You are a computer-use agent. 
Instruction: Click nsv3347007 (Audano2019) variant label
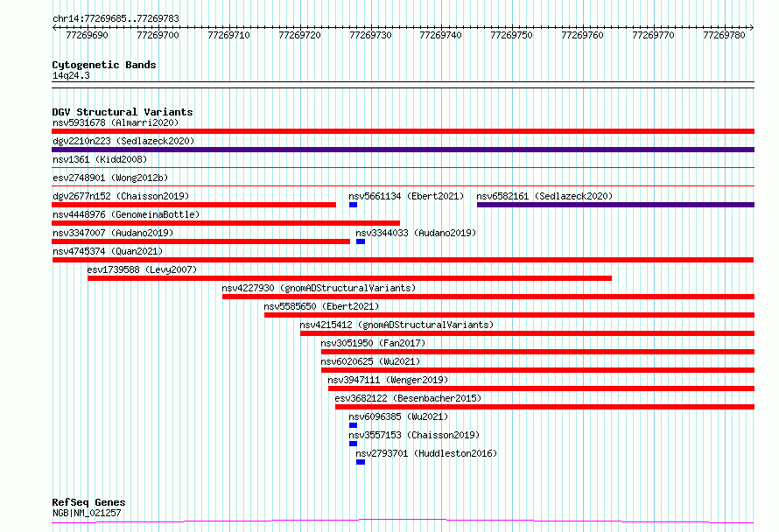point(113,233)
